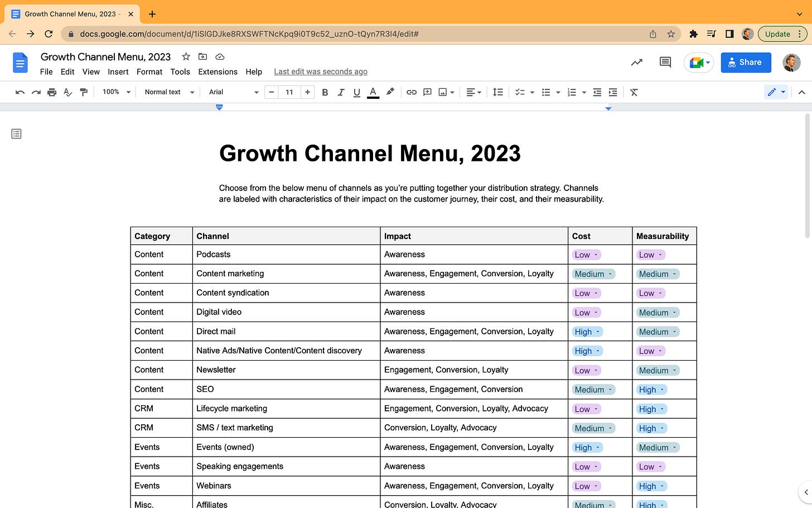Click the Undo arrow in the toolbar
The image size is (812, 508).
click(x=20, y=92)
